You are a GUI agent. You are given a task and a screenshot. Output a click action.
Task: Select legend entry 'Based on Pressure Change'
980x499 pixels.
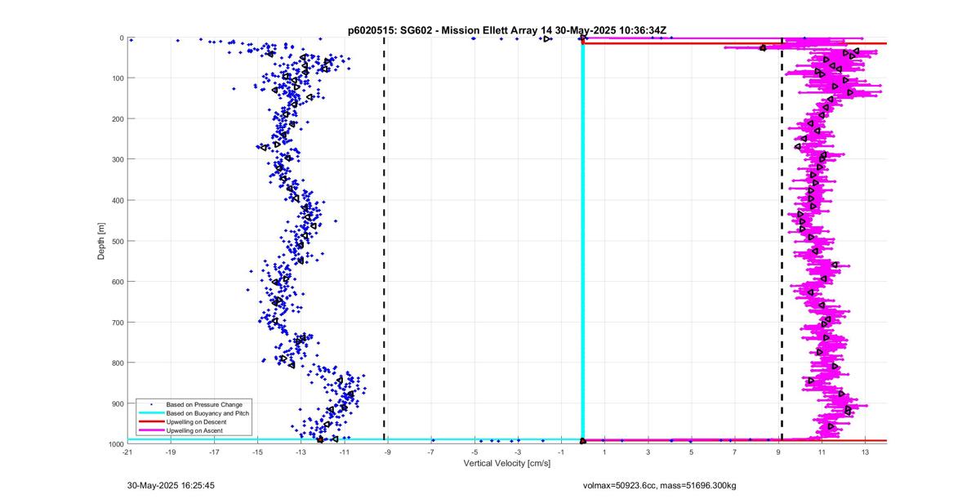coord(204,404)
